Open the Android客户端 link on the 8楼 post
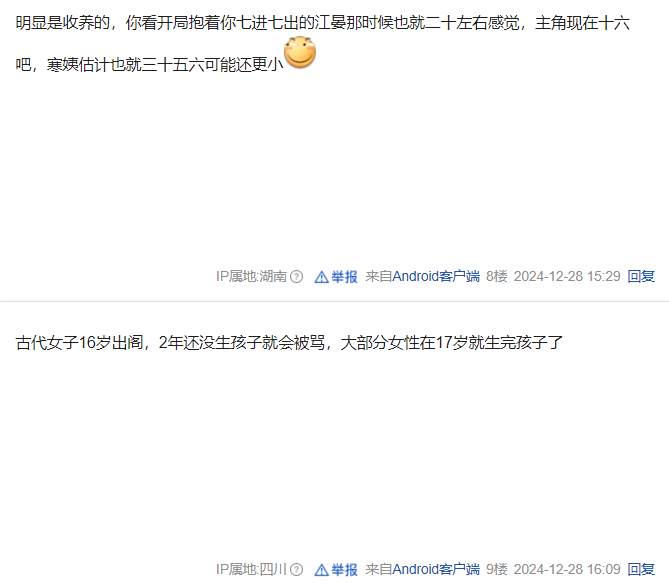The width and height of the screenshot is (669, 588). [x=436, y=277]
